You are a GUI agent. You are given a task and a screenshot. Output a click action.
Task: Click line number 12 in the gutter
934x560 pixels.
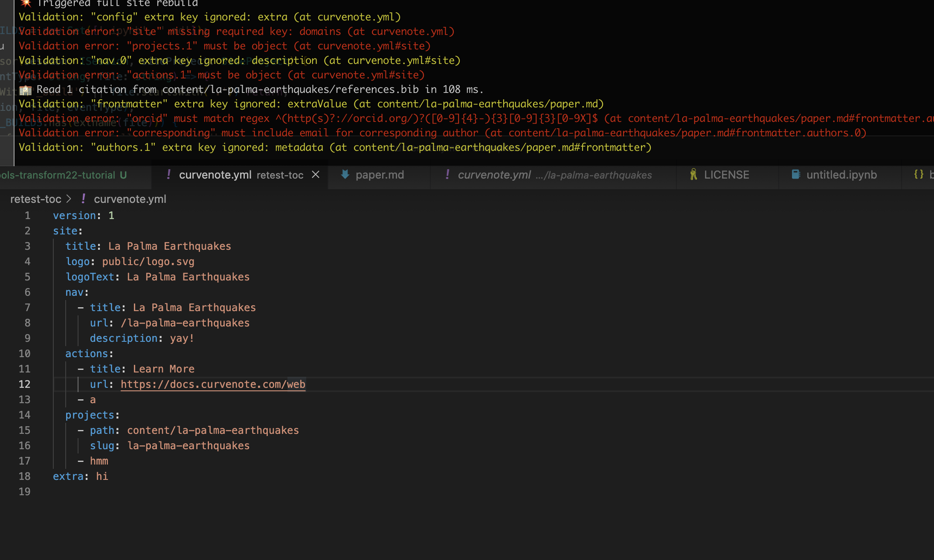click(24, 384)
